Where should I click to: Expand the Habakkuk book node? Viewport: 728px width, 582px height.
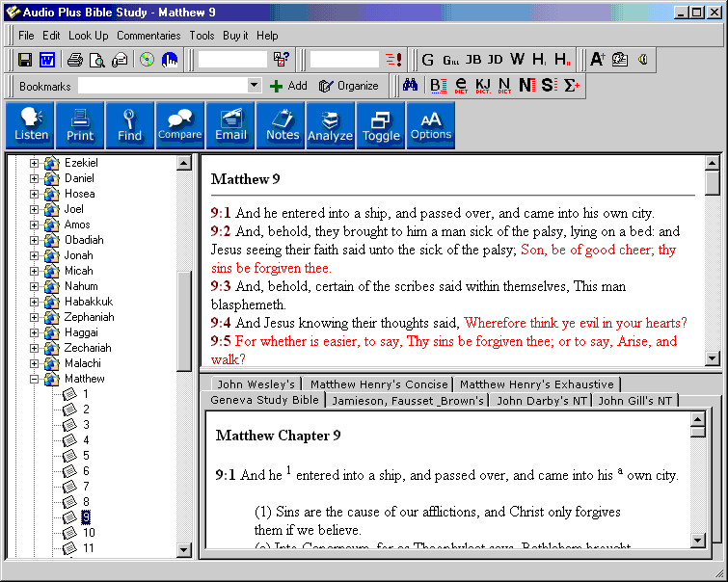[x=34, y=302]
